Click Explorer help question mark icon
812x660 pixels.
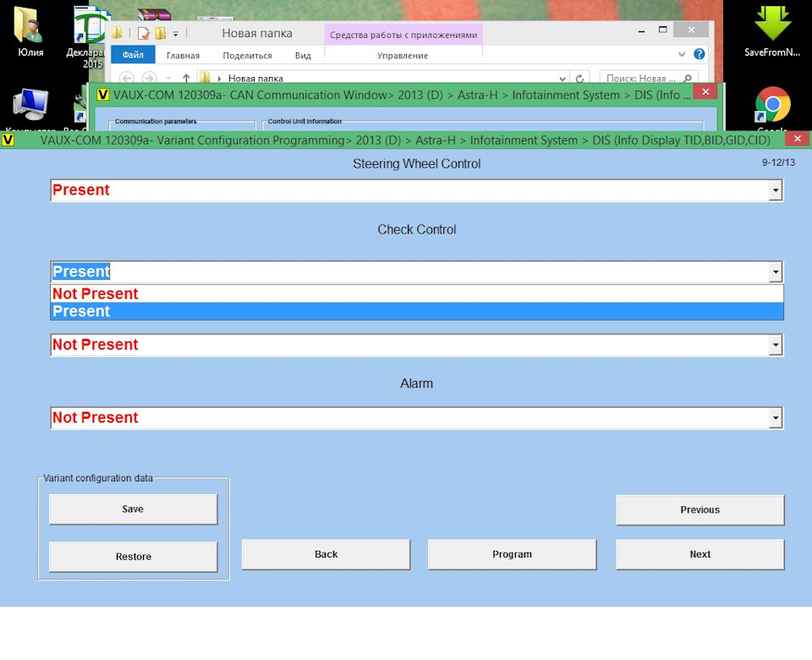[x=700, y=54]
